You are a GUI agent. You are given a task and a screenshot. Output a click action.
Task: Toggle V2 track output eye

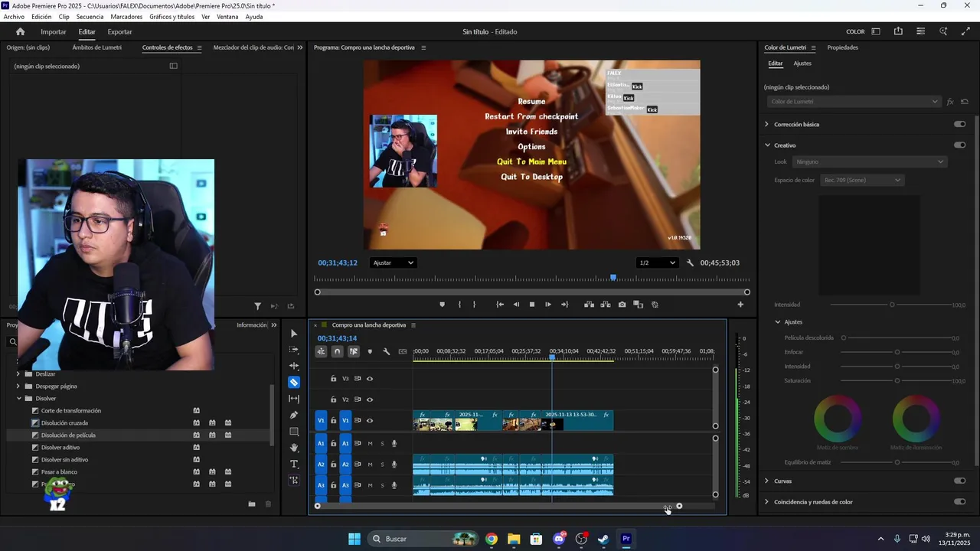pyautogui.click(x=370, y=399)
